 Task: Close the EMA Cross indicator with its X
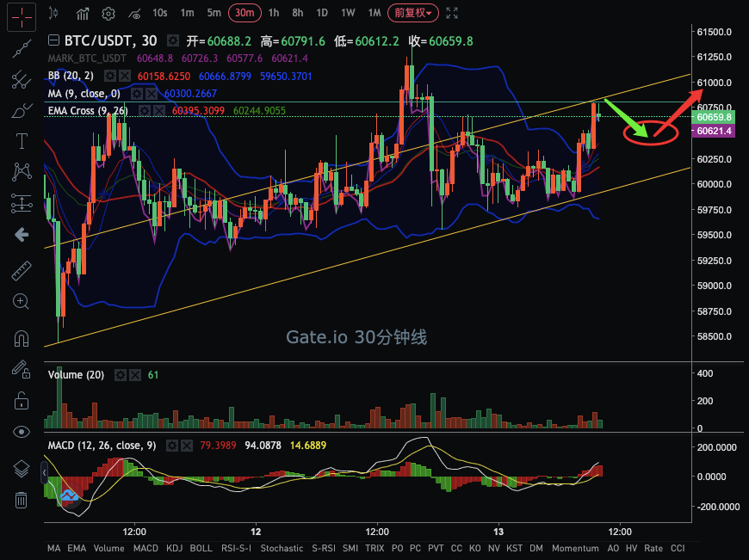pos(158,111)
